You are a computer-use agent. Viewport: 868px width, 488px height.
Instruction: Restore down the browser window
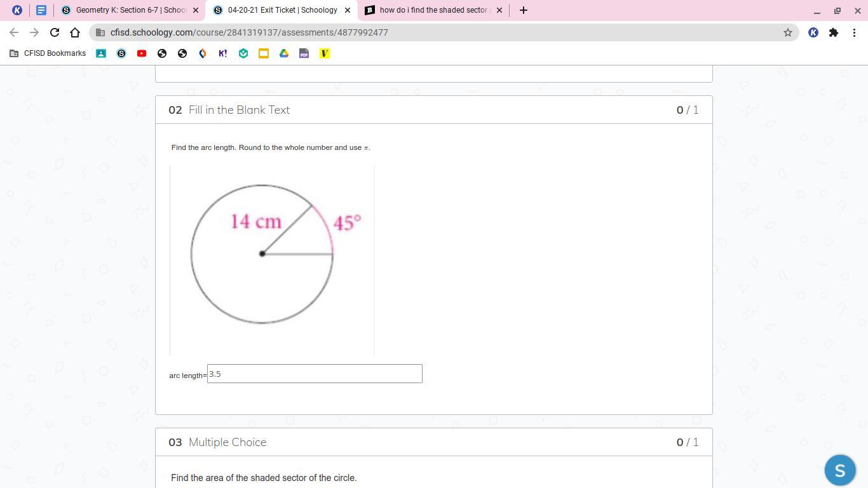click(837, 10)
